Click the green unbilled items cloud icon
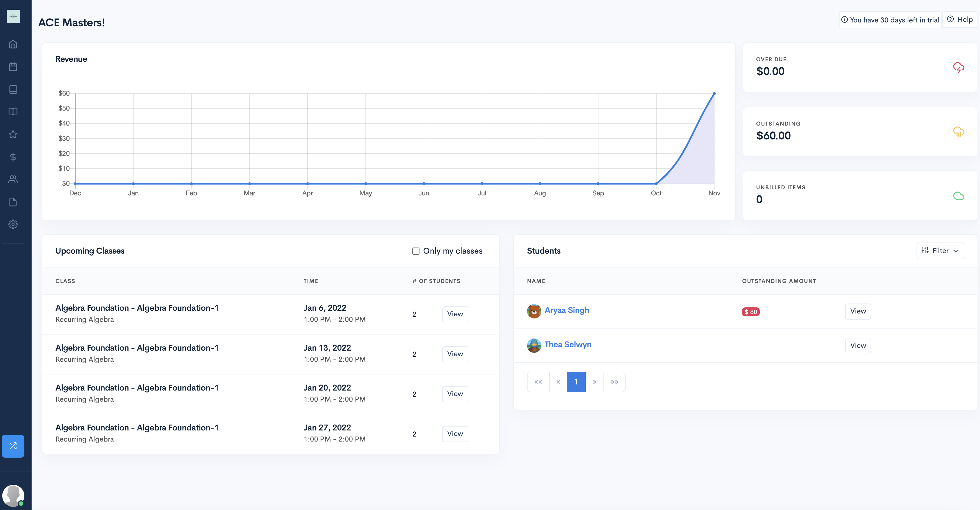 (958, 196)
